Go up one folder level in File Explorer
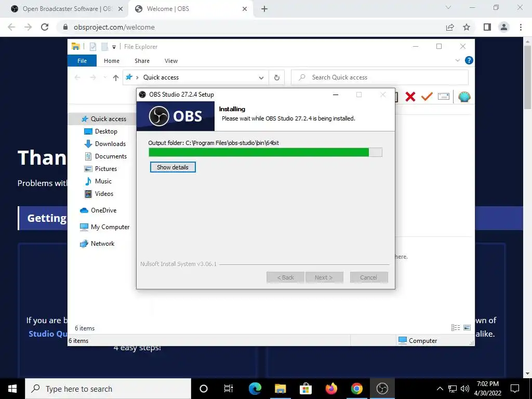Screen dimensions: 532x399 coord(116,78)
